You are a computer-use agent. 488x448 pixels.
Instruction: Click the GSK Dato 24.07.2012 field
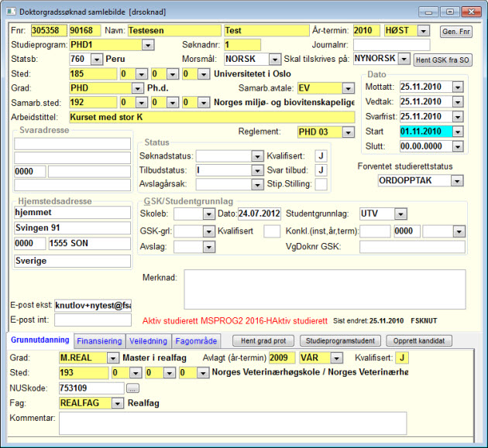click(259, 214)
